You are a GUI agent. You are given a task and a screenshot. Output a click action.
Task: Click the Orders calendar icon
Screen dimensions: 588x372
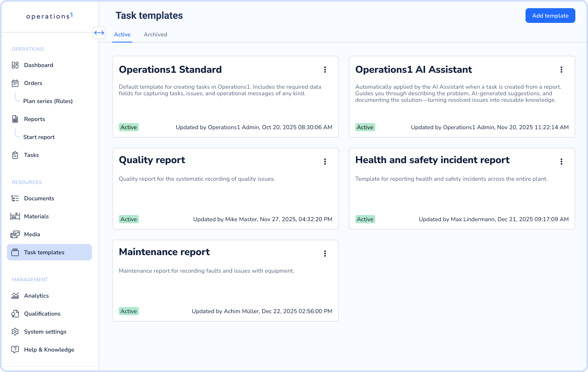coord(15,83)
